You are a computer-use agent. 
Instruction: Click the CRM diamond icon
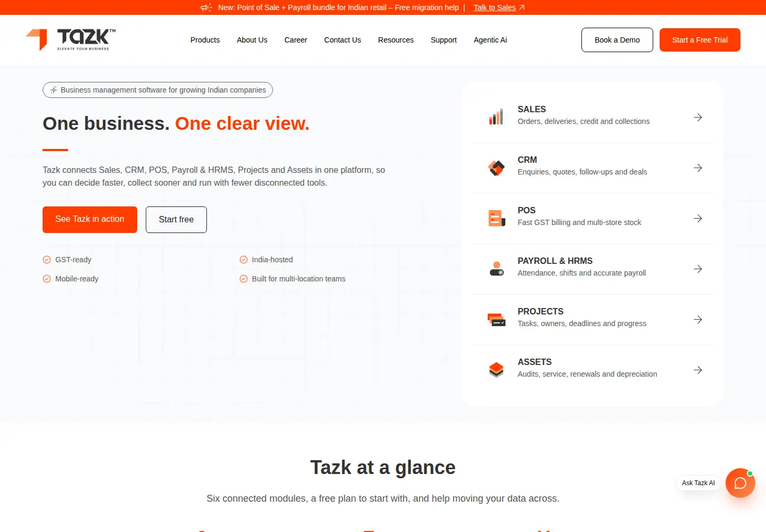click(x=496, y=168)
